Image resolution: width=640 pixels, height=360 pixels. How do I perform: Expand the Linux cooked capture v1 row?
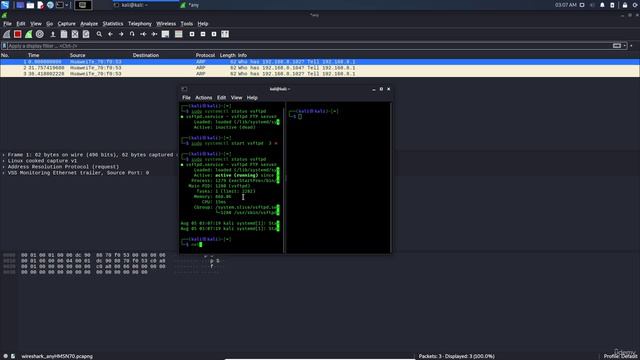click(x=3, y=161)
